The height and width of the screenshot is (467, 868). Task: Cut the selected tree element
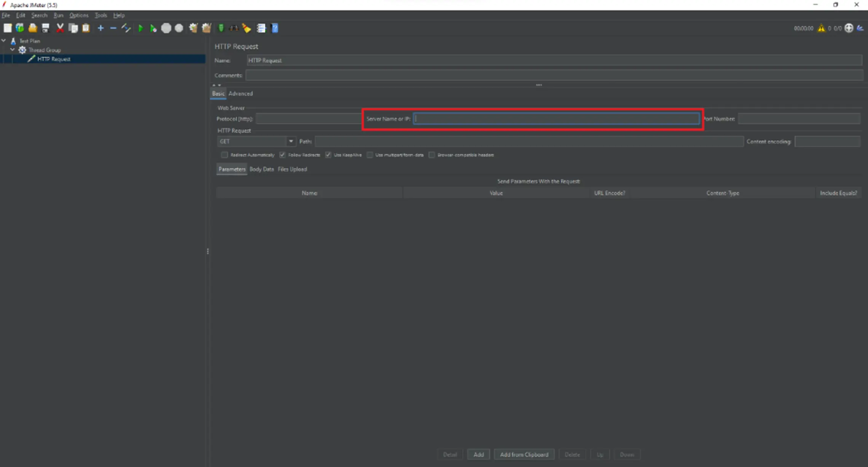[60, 28]
